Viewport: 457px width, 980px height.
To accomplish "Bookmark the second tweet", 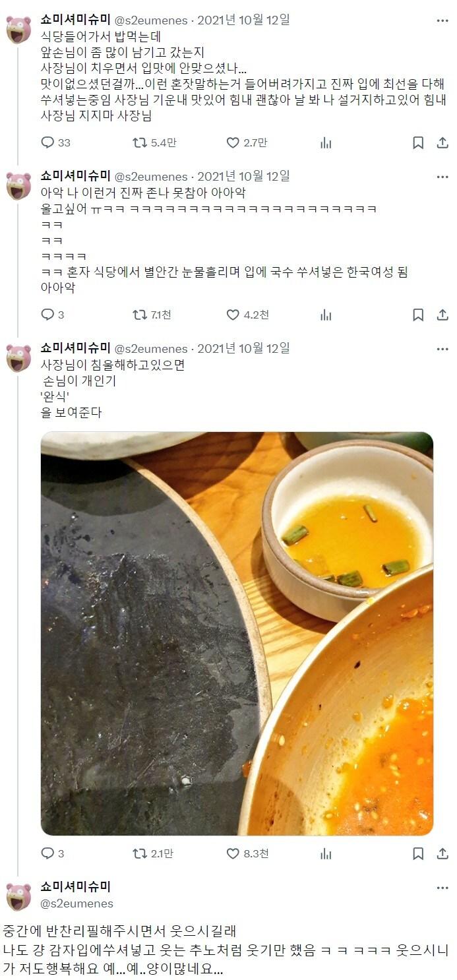I will (418, 315).
